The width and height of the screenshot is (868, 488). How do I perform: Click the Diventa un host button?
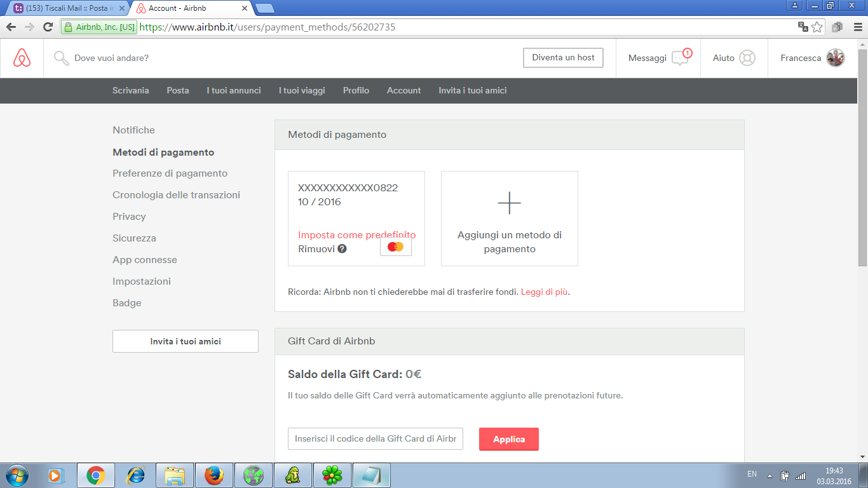pos(563,57)
